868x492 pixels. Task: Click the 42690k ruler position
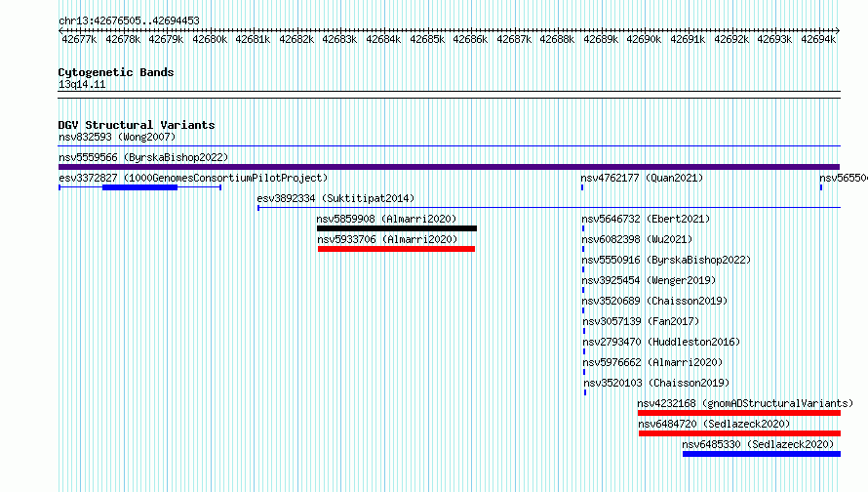pyautogui.click(x=644, y=39)
